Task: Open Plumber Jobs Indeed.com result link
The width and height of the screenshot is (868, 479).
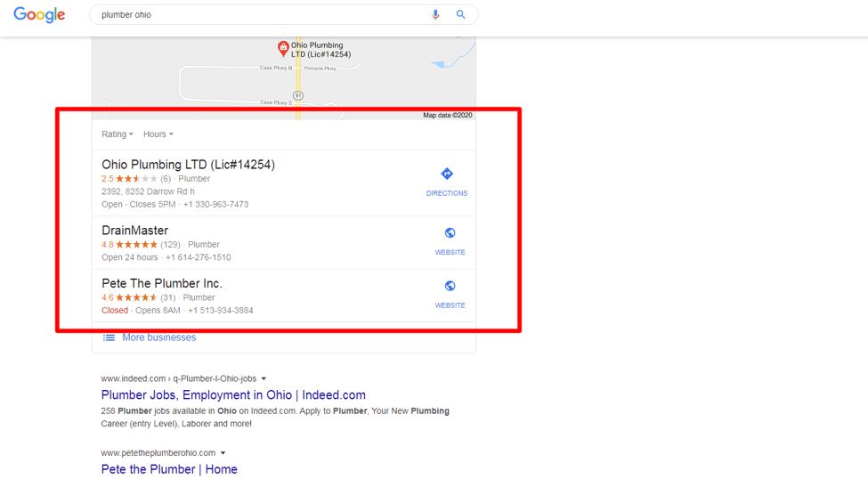Action: click(x=233, y=395)
